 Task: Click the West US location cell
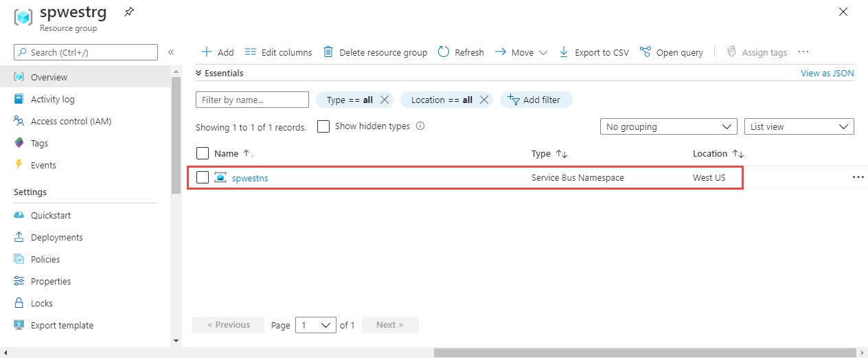tap(709, 177)
